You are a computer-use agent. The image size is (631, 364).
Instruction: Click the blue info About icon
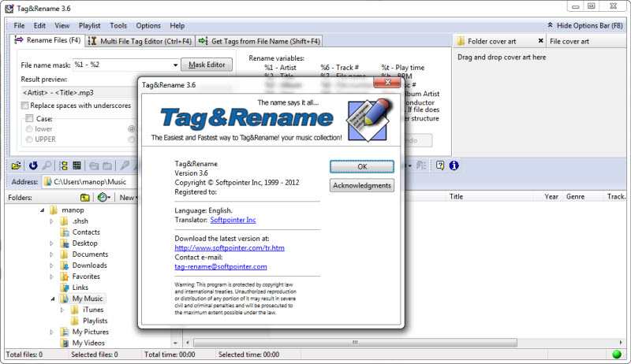click(x=454, y=165)
